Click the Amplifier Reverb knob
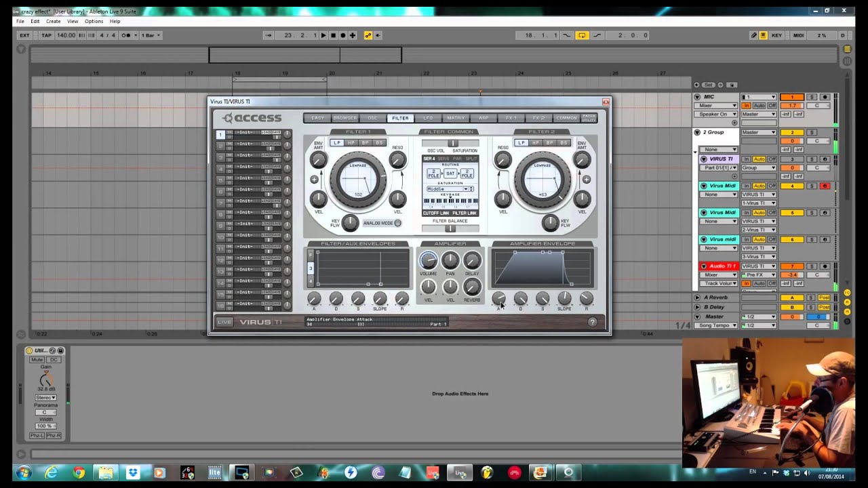 [x=472, y=287]
